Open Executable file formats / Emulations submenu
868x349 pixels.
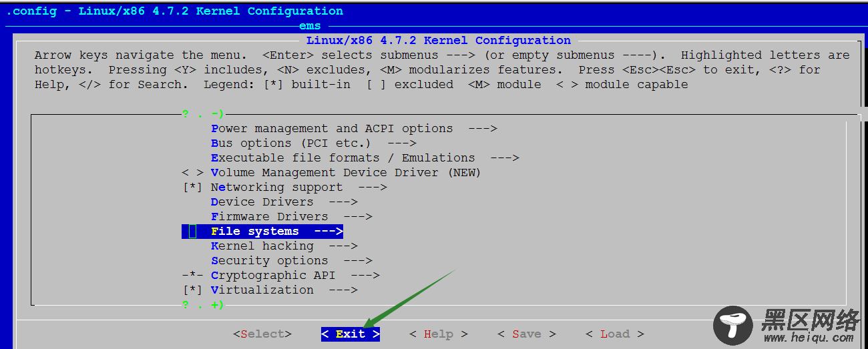pyautogui.click(x=365, y=158)
